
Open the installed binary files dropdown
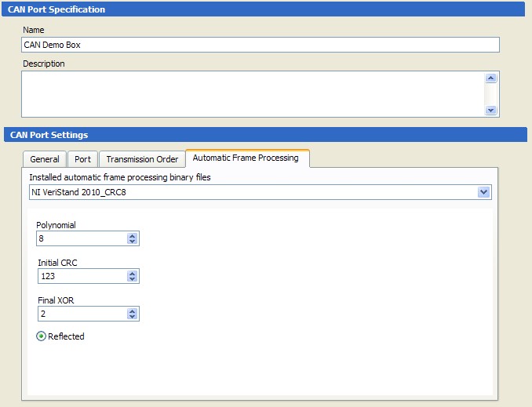coord(483,192)
